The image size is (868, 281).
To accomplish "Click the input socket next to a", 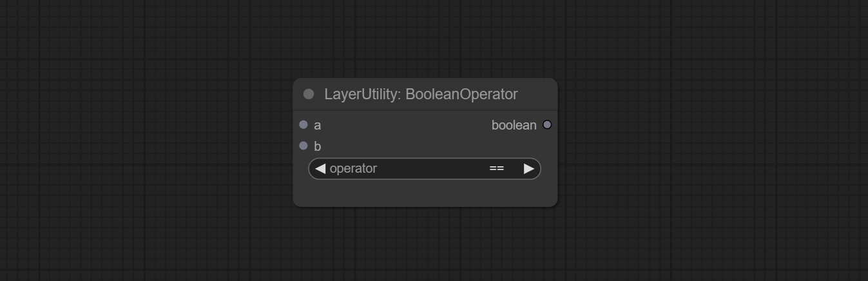I will [x=304, y=124].
